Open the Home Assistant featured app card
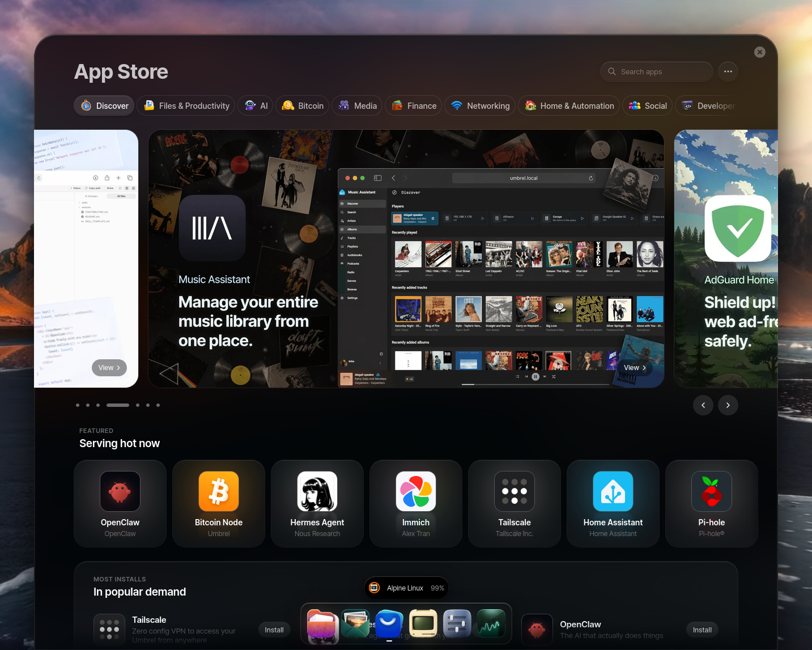The image size is (812, 650). click(613, 503)
